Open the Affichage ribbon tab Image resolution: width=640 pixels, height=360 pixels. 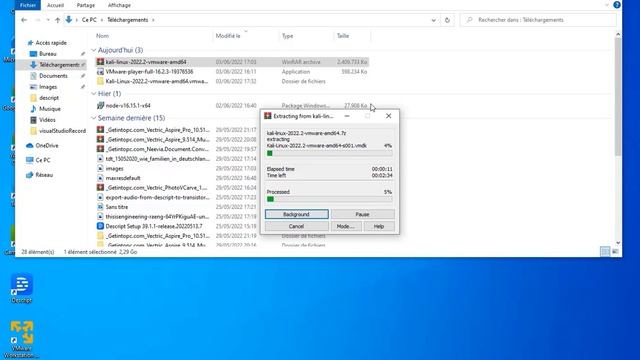(119, 5)
